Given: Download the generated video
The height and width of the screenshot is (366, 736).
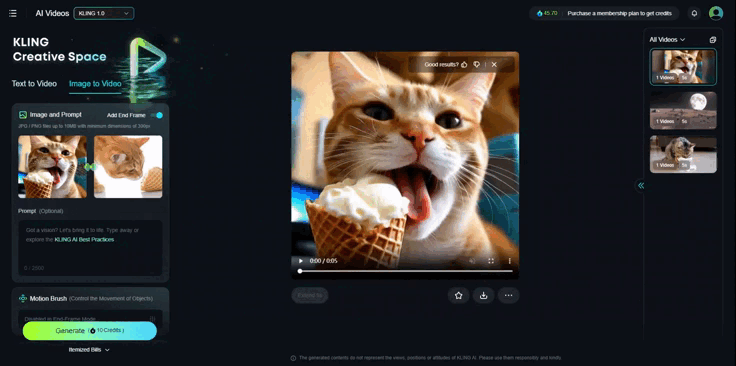Looking at the screenshot, I should click(x=483, y=295).
